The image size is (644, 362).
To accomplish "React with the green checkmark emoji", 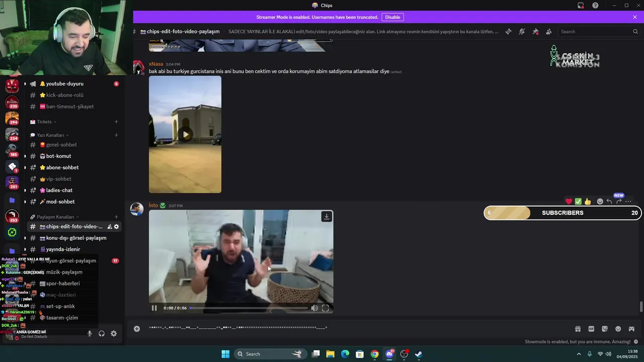I will [578, 202].
